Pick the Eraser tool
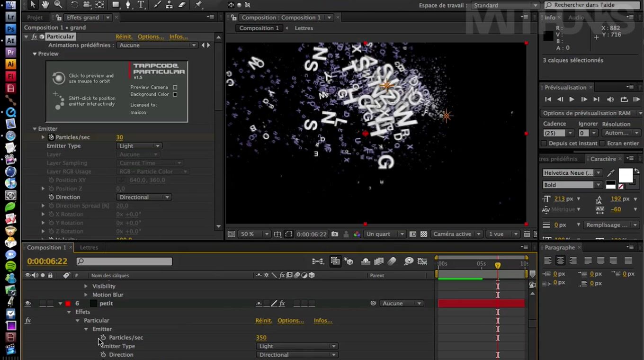644x360 pixels. tap(182, 5)
